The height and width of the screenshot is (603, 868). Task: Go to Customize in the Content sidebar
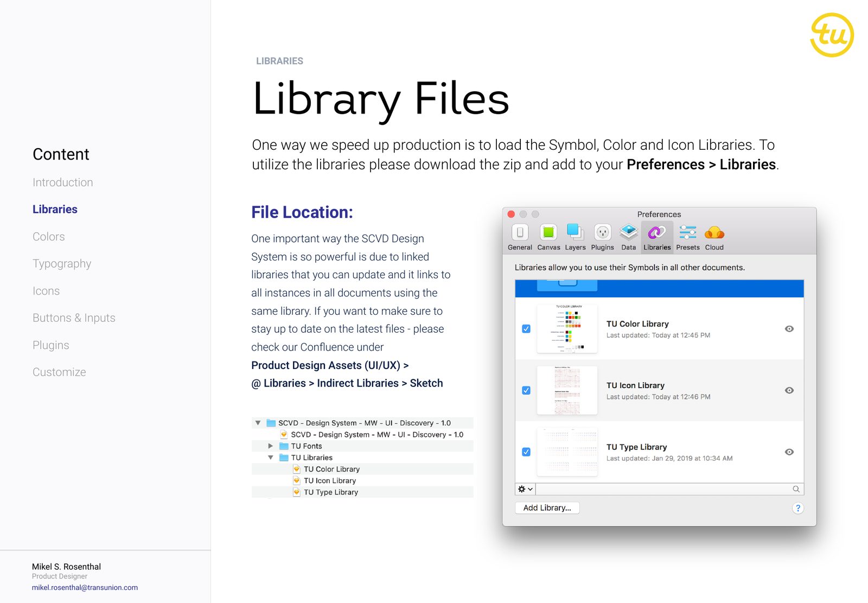pos(59,372)
